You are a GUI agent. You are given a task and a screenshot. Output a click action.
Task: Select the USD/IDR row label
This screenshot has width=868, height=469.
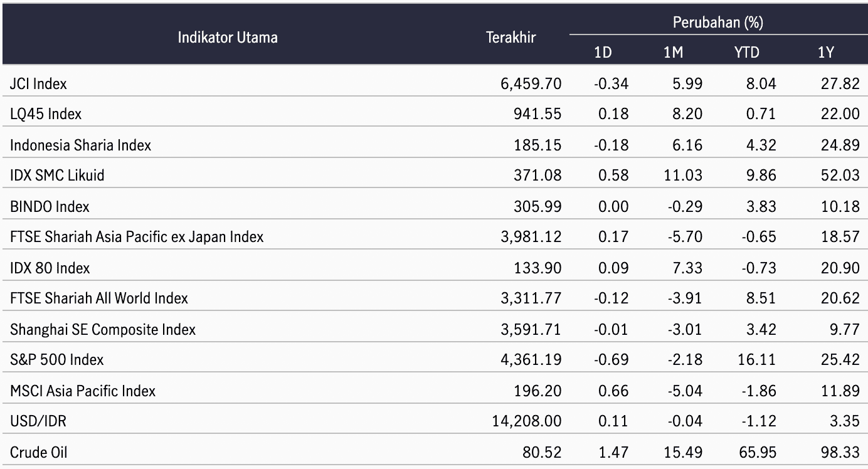38,421
